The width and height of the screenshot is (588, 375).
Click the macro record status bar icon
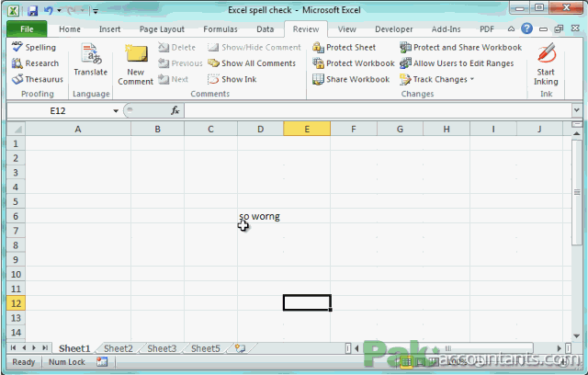click(102, 361)
